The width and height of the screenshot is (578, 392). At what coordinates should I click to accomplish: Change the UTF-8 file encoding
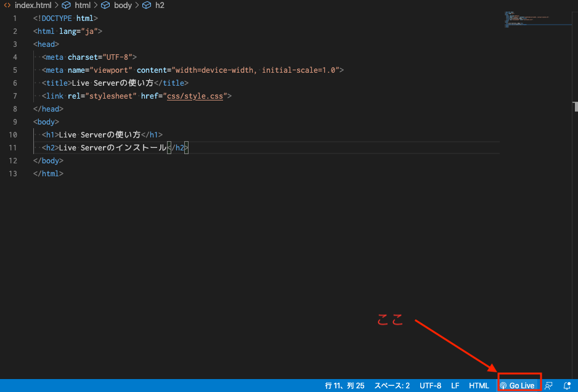(430, 385)
